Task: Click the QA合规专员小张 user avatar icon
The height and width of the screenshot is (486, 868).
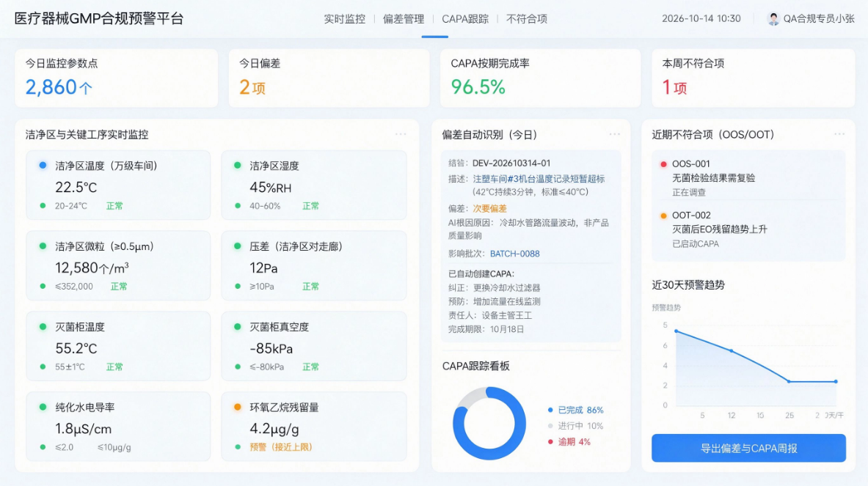Action: click(773, 19)
